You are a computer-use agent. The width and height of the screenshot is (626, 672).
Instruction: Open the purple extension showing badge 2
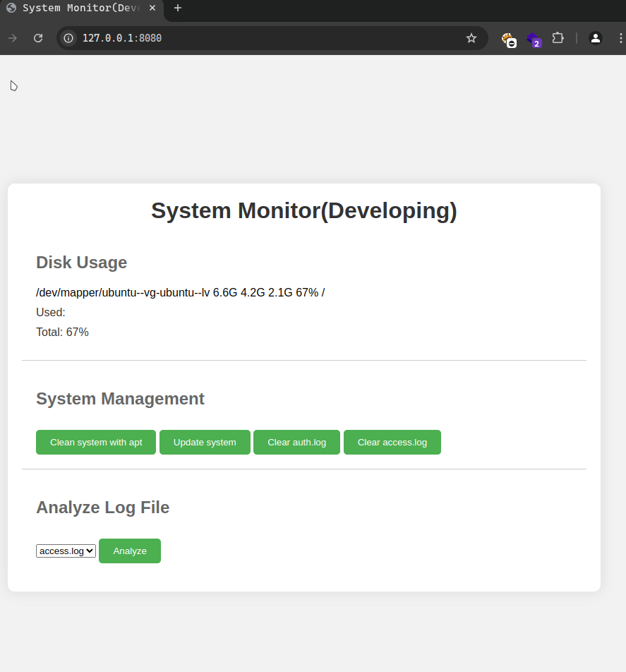point(534,40)
